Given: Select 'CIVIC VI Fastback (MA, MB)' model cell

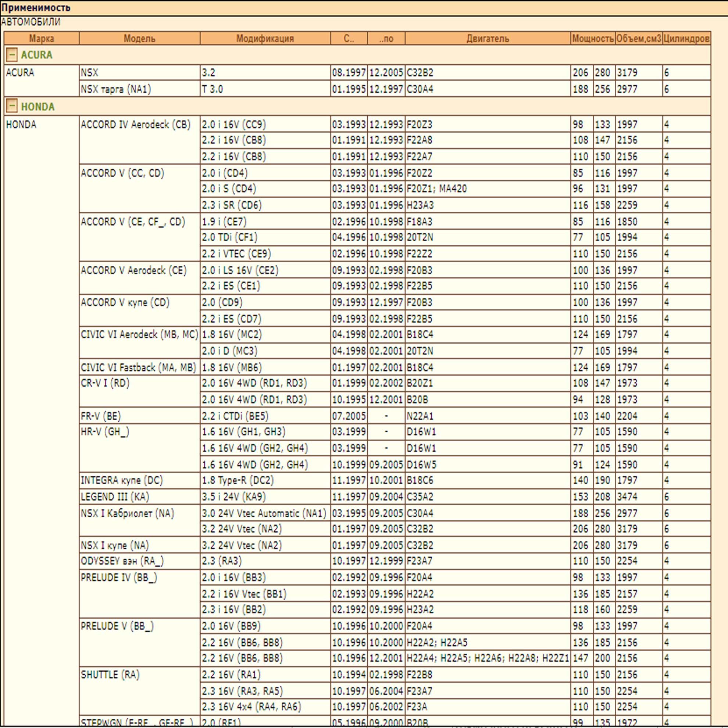Looking at the screenshot, I should pos(139,367).
